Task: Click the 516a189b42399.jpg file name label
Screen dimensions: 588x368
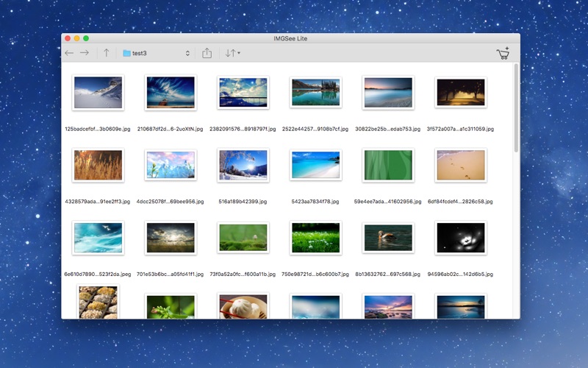Action: (x=243, y=201)
